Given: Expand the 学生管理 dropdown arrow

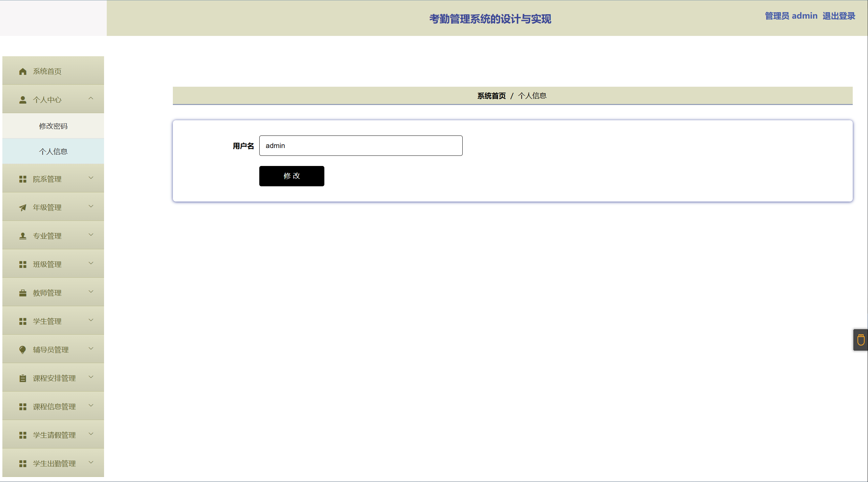Looking at the screenshot, I should coord(91,320).
